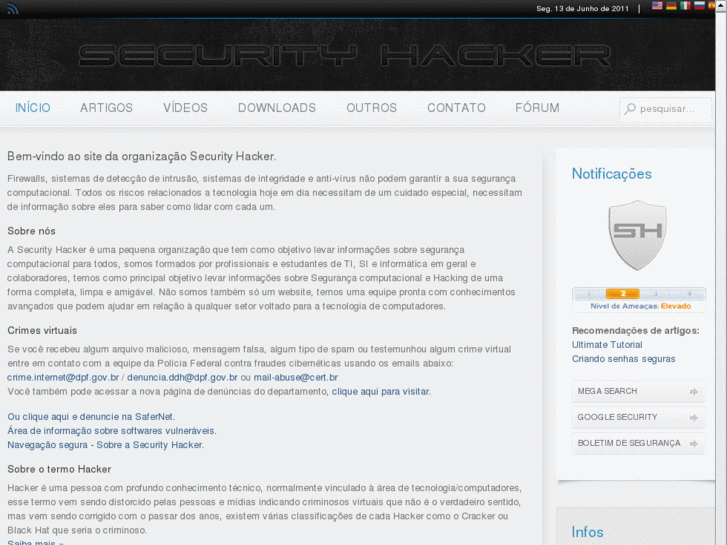727x545 pixels.
Task: Click the Security Hacker banner logo
Action: 345,56
